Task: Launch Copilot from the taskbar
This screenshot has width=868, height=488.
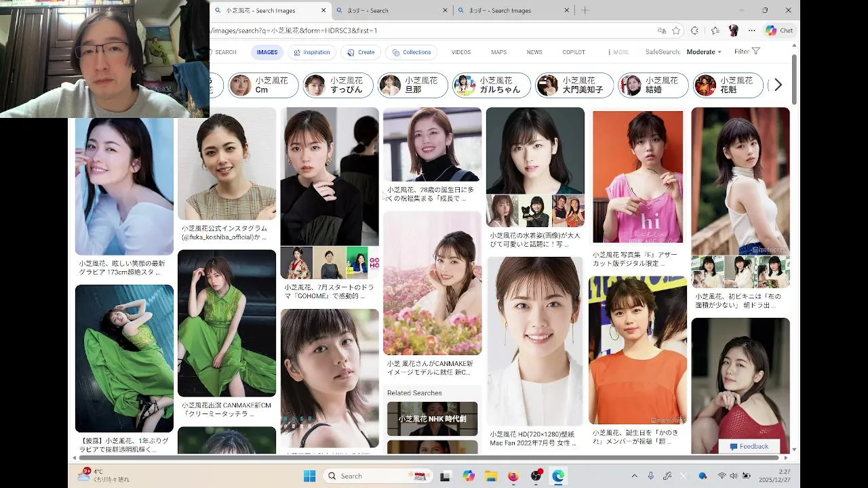Action: coord(469,476)
